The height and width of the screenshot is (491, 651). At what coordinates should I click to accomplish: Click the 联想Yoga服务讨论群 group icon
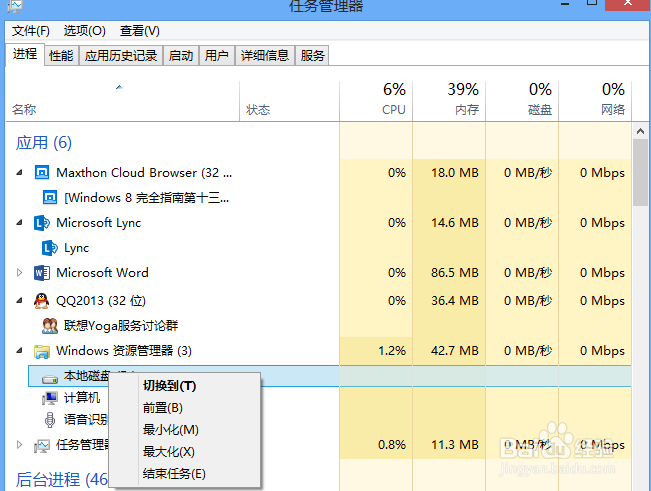pyautogui.click(x=50, y=326)
